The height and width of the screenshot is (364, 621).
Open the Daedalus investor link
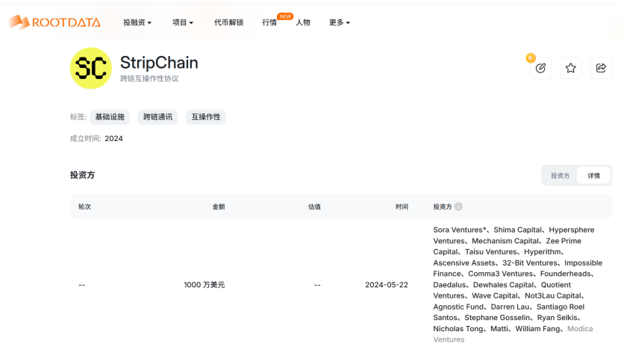pos(449,285)
